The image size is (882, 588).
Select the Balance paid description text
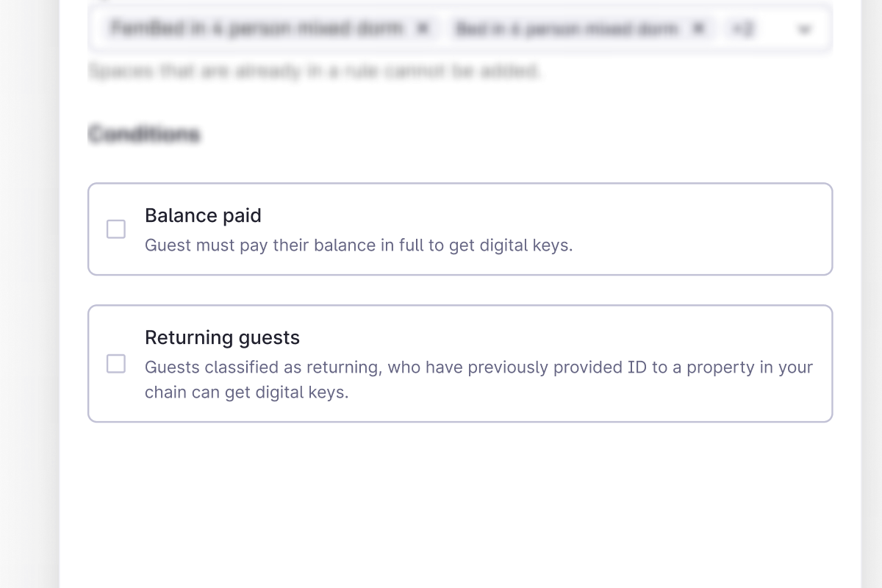(358, 245)
